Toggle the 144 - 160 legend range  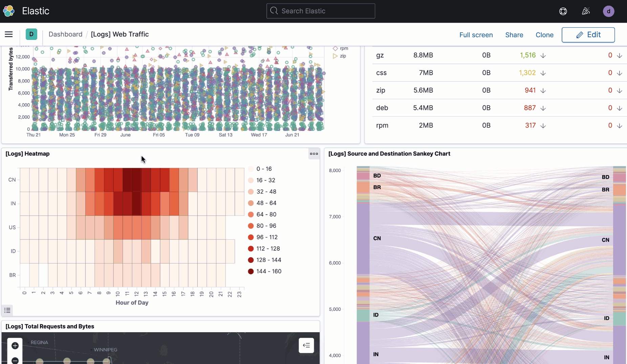tap(265, 271)
